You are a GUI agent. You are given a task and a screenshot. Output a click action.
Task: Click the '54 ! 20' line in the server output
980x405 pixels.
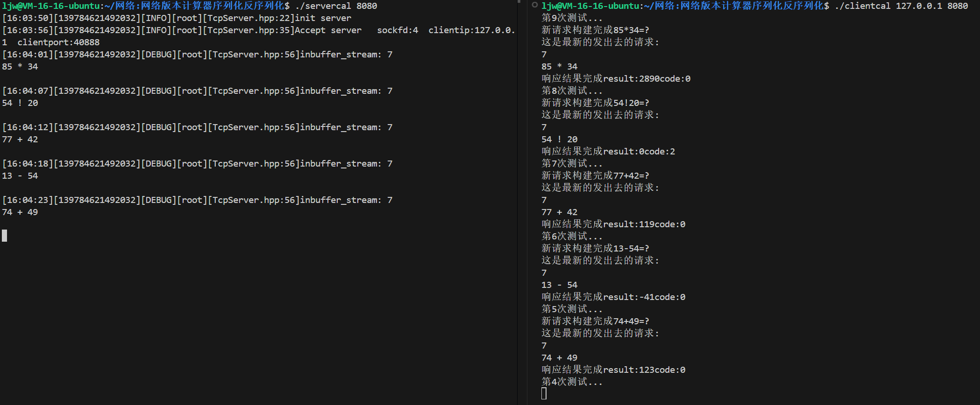coord(20,103)
